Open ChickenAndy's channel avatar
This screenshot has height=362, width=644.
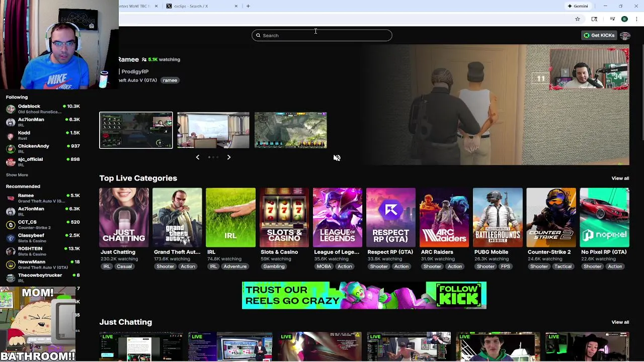tap(11, 149)
